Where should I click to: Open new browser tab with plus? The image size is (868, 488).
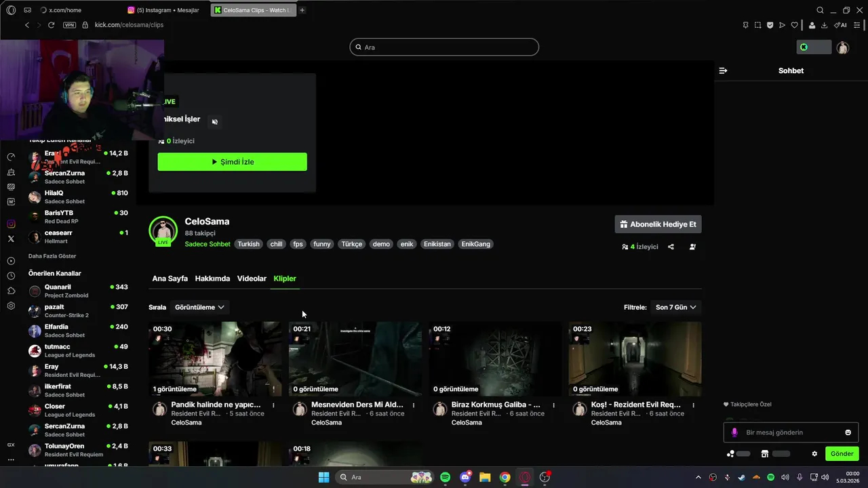pos(302,10)
